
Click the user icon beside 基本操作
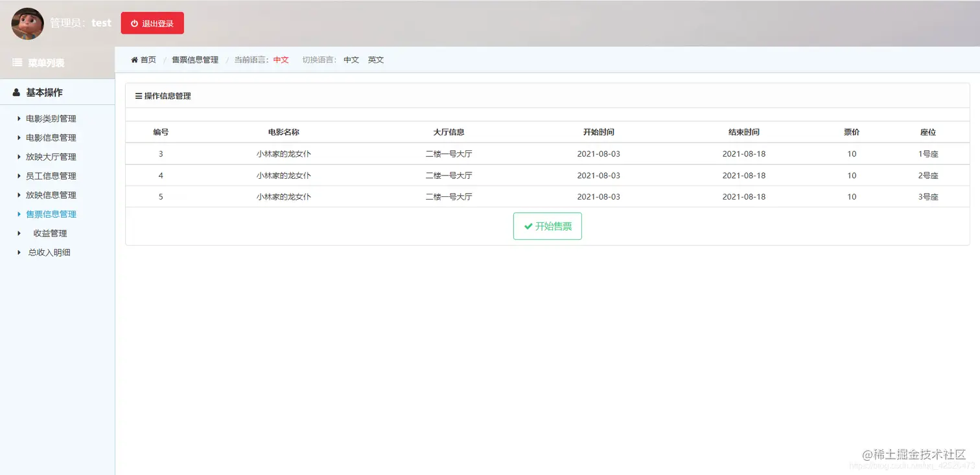17,93
